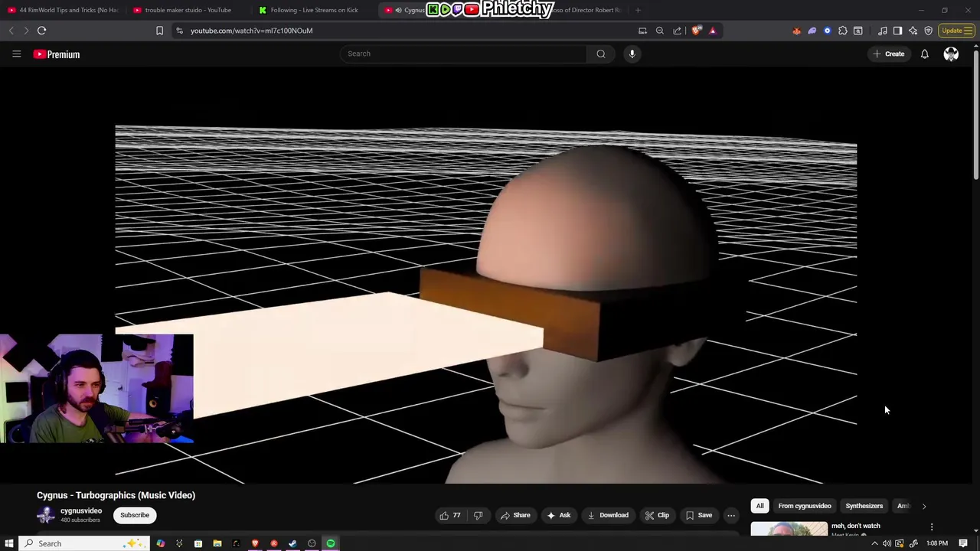Go forward in browser history

(x=25, y=31)
